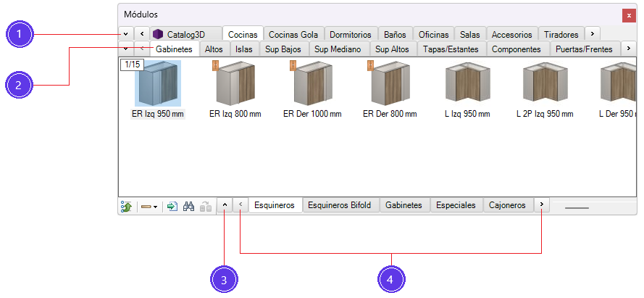The image size is (644, 298).
Task: Open the Puertas/Frentes tab
Action: pos(584,49)
